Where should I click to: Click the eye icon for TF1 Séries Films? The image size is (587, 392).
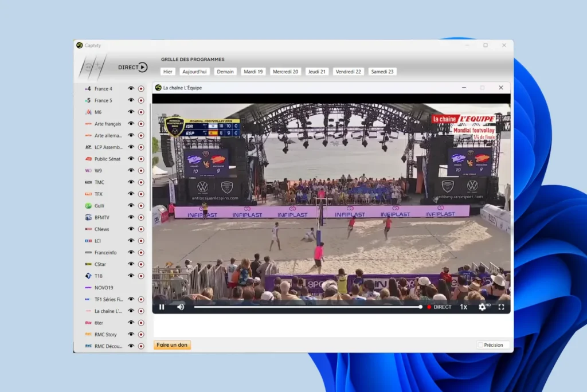[x=131, y=299]
